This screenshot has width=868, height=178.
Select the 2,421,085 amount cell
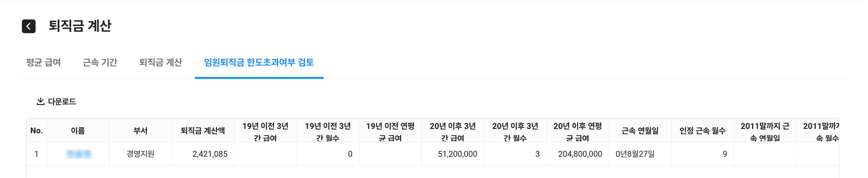click(x=209, y=154)
